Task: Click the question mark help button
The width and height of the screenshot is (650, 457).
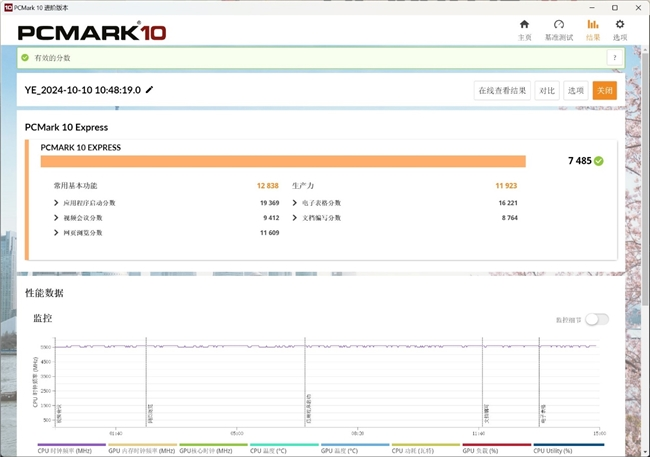Action: 613,58
